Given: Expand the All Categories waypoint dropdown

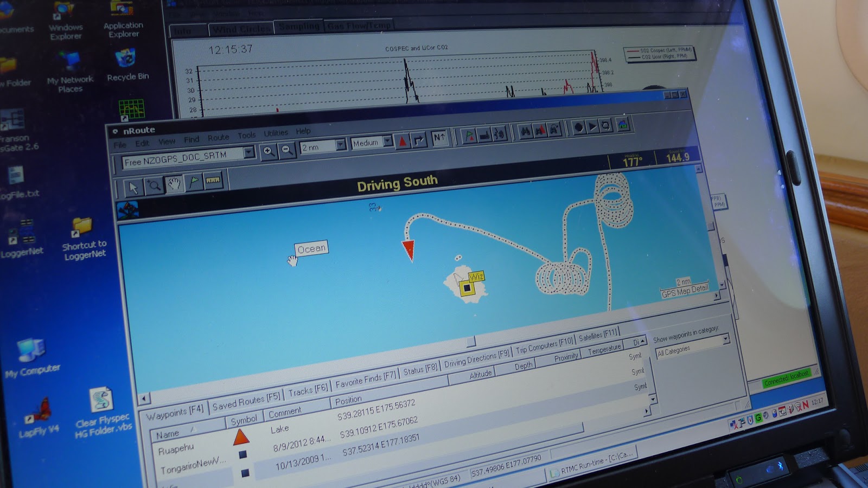Looking at the screenshot, I should 726,340.
